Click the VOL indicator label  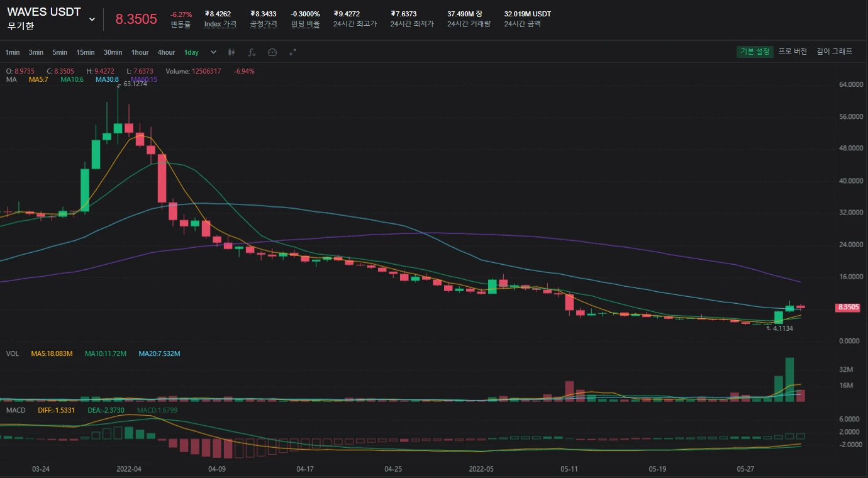12,353
